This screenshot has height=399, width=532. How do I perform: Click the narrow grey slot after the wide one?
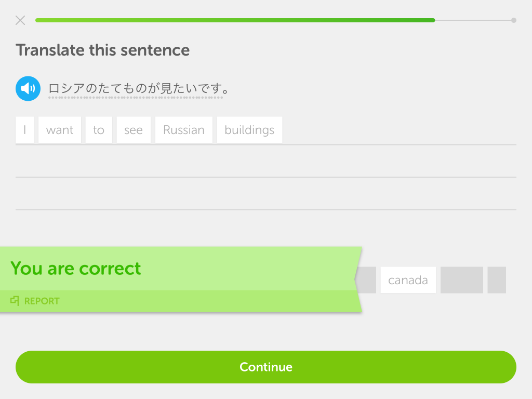coord(497,280)
